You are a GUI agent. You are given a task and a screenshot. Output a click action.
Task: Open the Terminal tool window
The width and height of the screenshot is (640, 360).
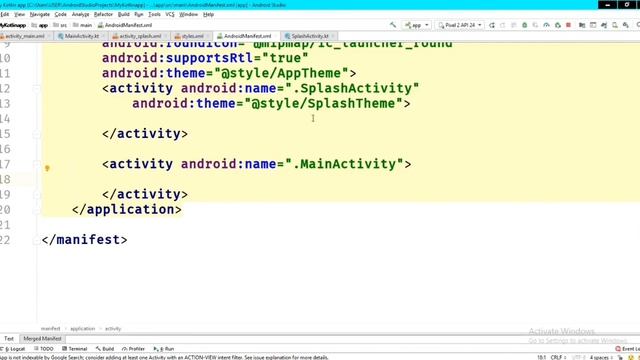[x=75, y=349]
